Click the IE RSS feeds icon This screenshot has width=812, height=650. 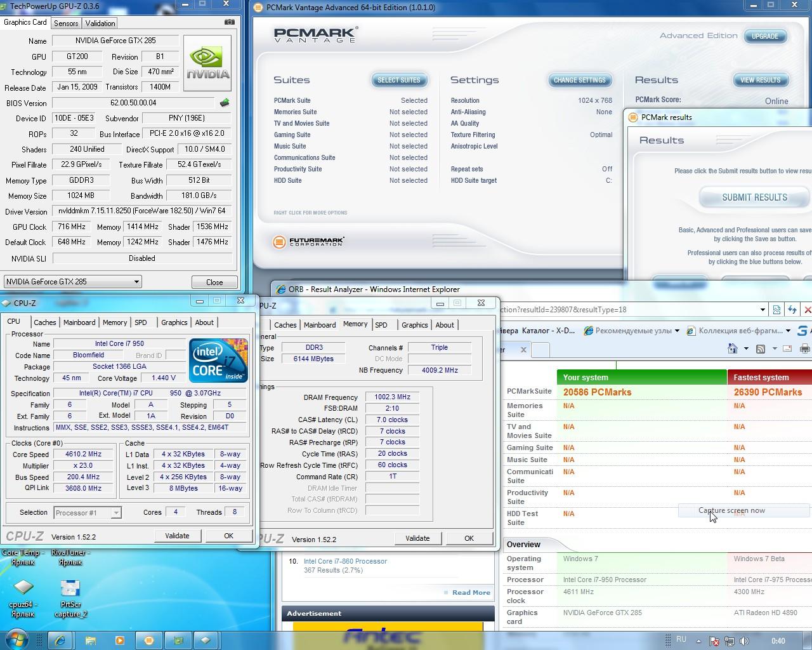pyautogui.click(x=761, y=348)
